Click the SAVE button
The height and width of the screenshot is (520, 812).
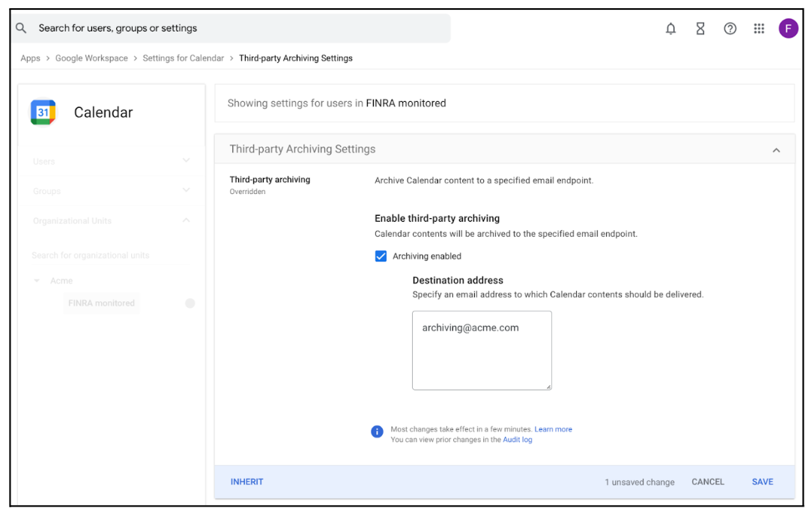pos(763,482)
